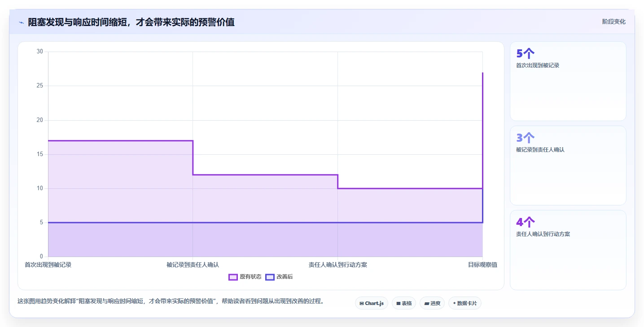Image resolution: width=644 pixels, height=327 pixels.
Task: Select the 5个 首次出现到被记录 card
Action: point(568,81)
